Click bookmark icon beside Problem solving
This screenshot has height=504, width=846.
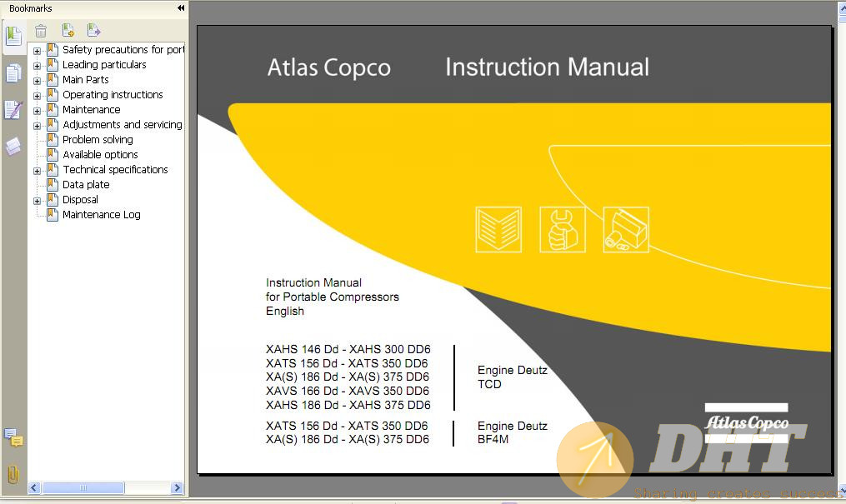(x=53, y=140)
